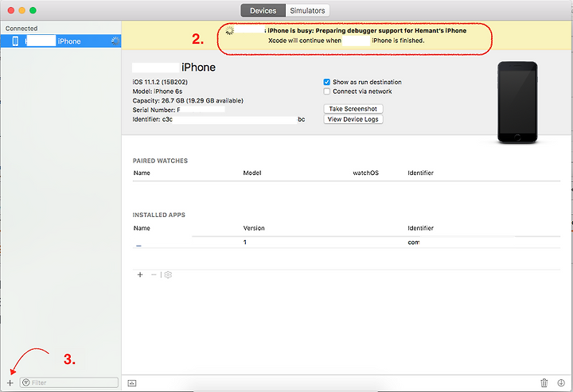Image resolution: width=573 pixels, height=392 pixels.
Task: Switch to the Devices tab
Action: pos(263,10)
